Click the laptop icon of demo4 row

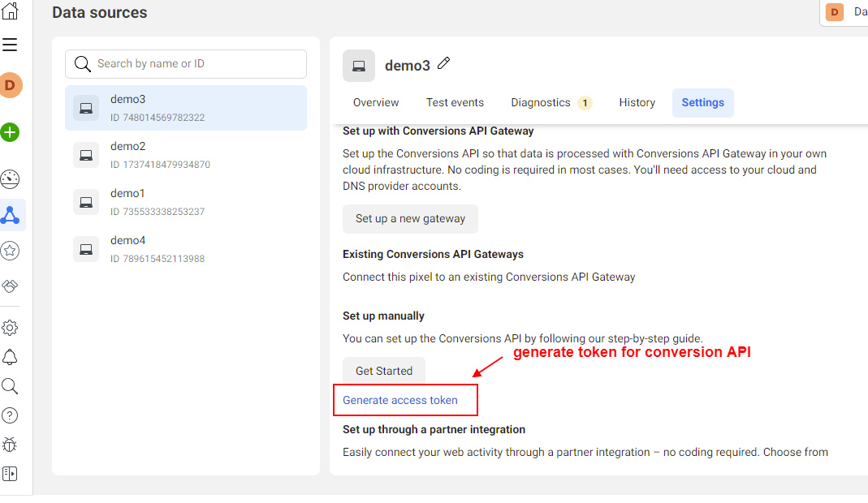86,249
